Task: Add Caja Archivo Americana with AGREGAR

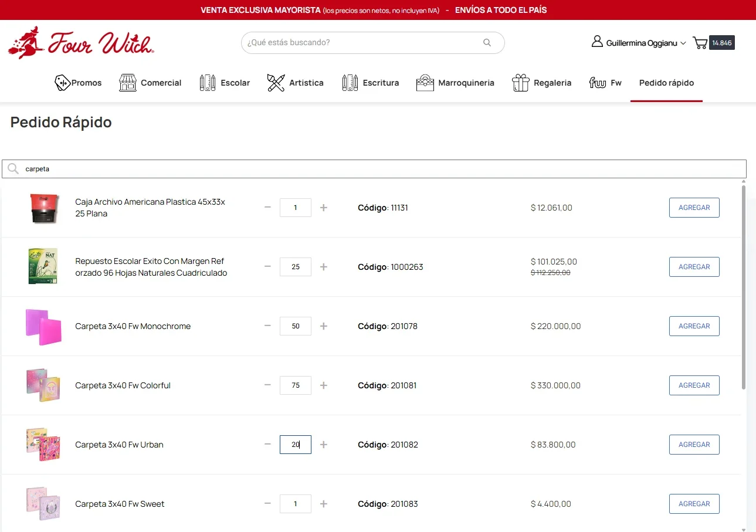Action: point(694,208)
